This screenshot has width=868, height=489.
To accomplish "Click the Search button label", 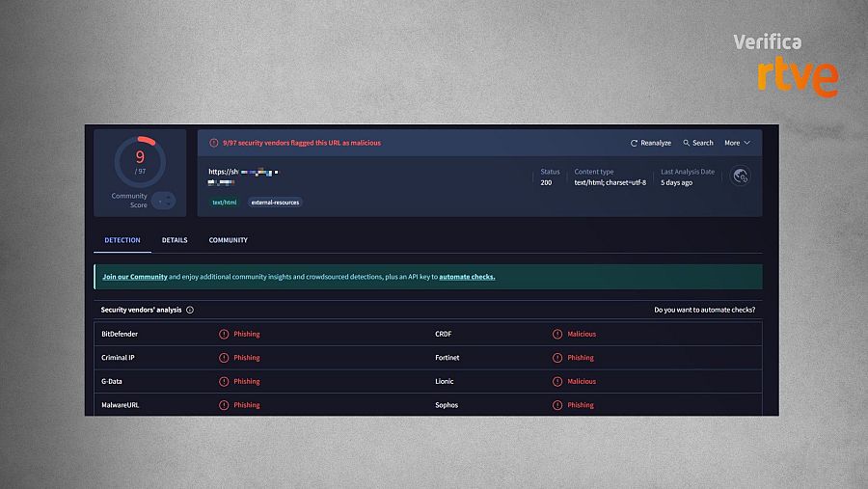I will (702, 143).
